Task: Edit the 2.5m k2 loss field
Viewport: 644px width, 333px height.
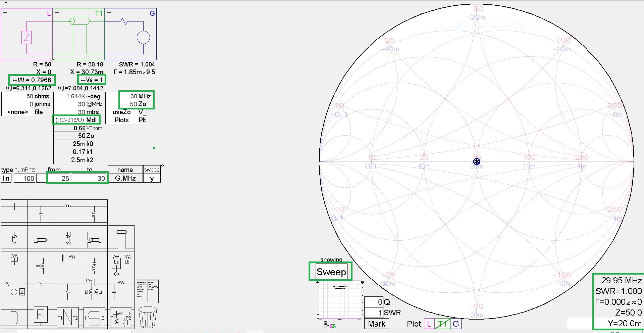Action: click(x=69, y=160)
